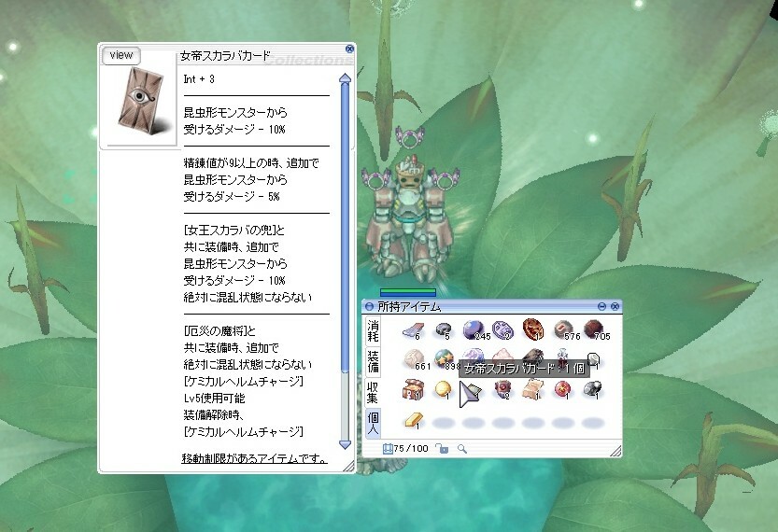778x532 pixels.
Task: Select the 女帝スカラバカード item under the cursor
Action: 472,393
